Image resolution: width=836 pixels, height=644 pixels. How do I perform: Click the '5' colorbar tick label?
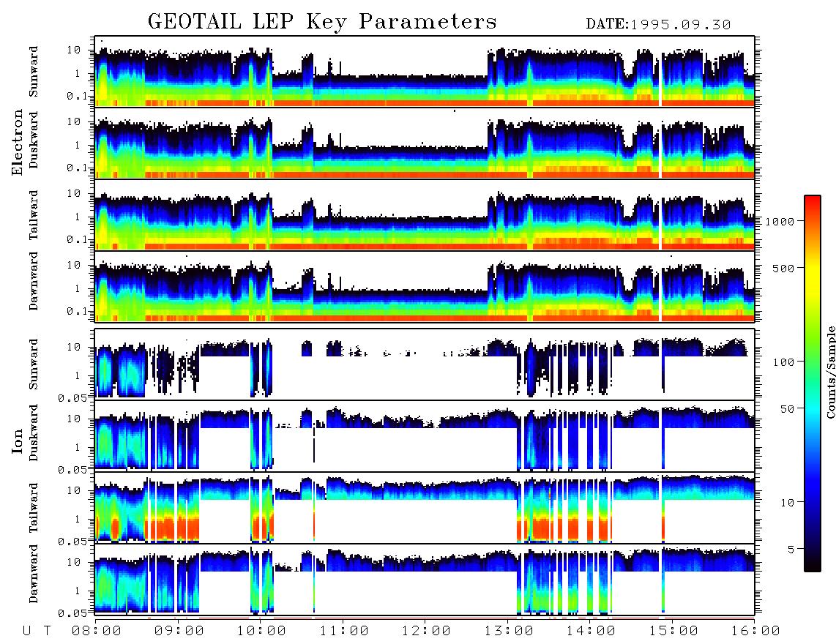click(791, 550)
